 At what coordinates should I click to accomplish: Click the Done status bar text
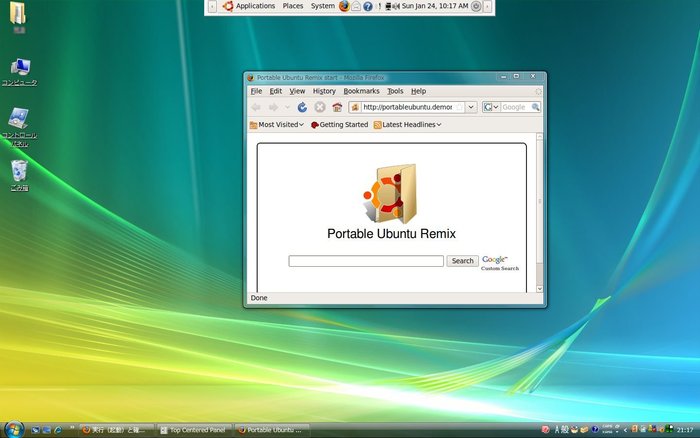pyautogui.click(x=259, y=298)
